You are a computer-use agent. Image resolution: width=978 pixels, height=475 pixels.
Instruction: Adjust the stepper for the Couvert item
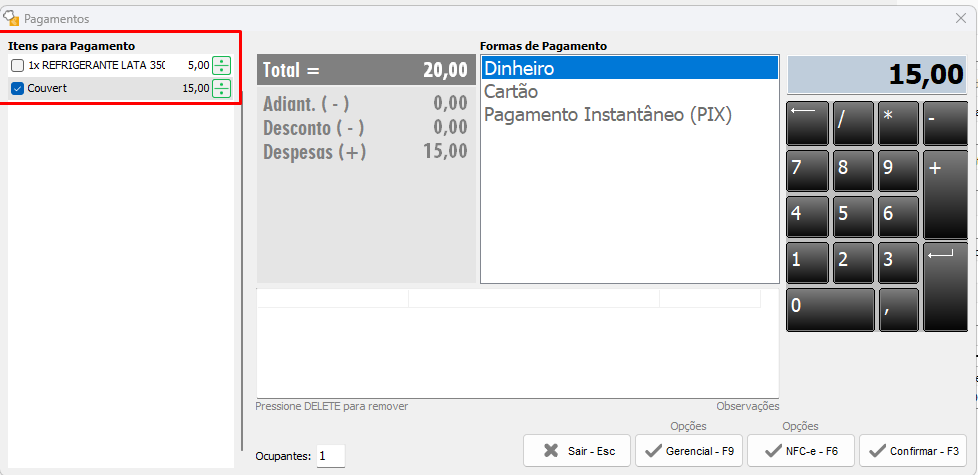click(221, 88)
